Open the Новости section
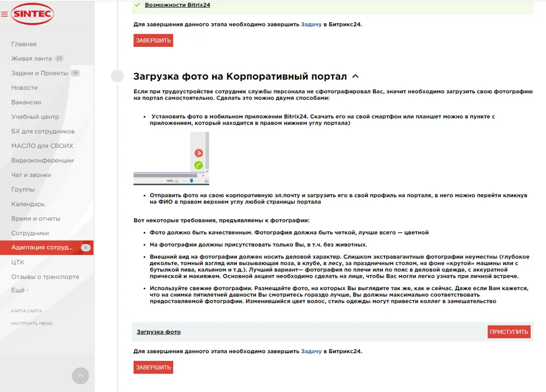This screenshot has height=392, width=546. tap(23, 87)
